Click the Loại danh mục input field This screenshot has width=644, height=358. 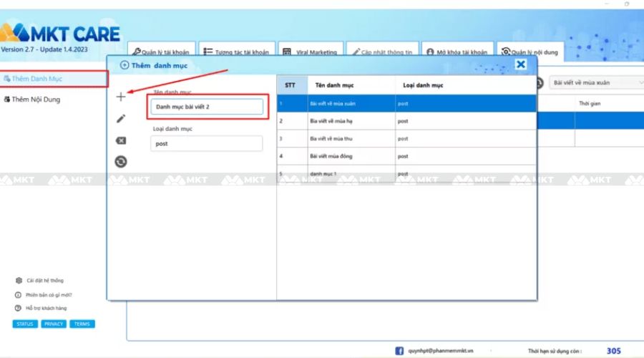coord(207,143)
